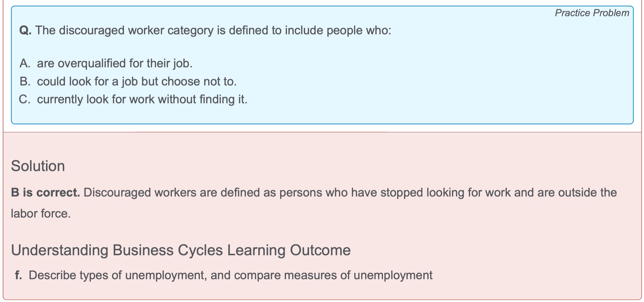This screenshot has width=644, height=302.
Task: Click the bold "f." outcome marker
Action: coord(19,275)
